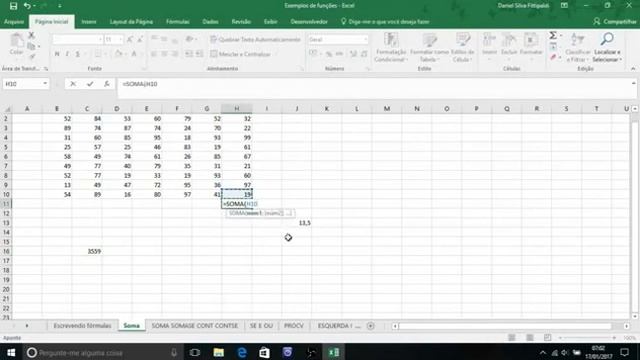
Task: Toggle Quebrar Texto Automaticamente
Action: point(255,40)
